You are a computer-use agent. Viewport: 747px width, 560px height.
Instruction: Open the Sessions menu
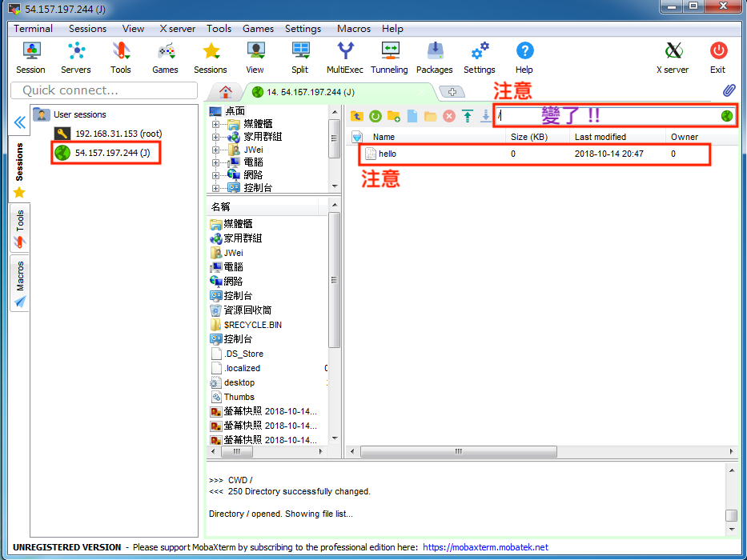[87, 29]
